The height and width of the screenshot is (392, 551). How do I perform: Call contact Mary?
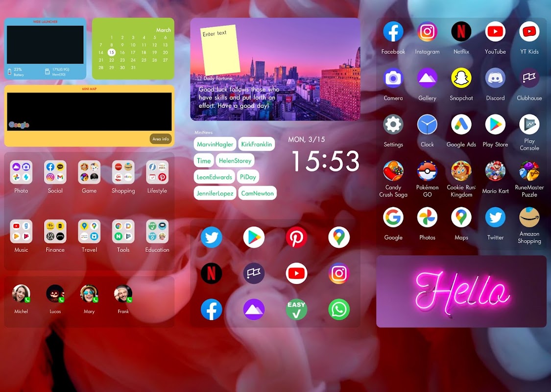point(89,294)
